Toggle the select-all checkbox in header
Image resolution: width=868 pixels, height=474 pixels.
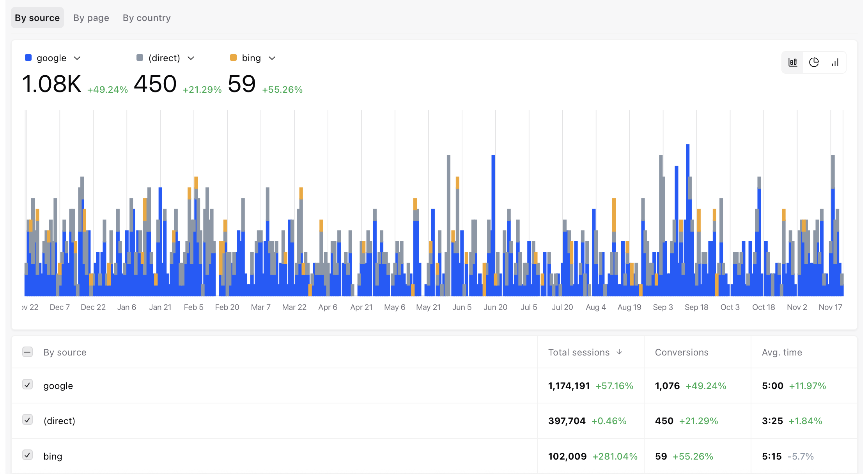click(27, 352)
